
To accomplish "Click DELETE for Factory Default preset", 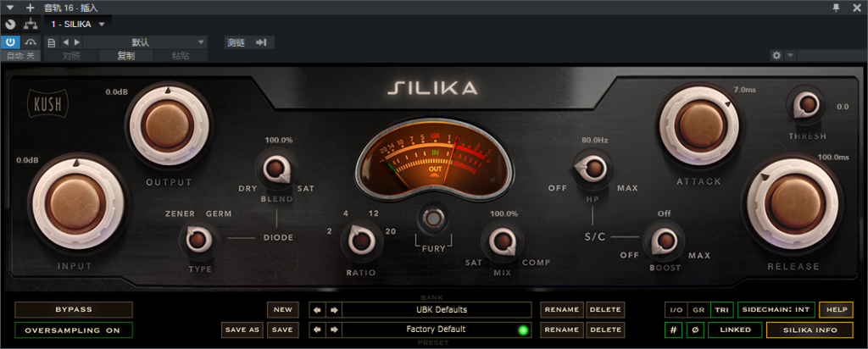I will click(x=605, y=330).
